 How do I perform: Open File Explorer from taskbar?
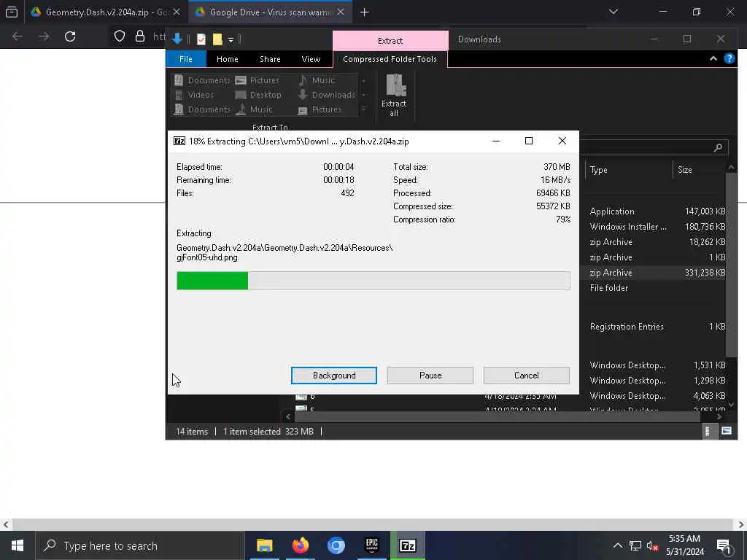[x=264, y=545]
